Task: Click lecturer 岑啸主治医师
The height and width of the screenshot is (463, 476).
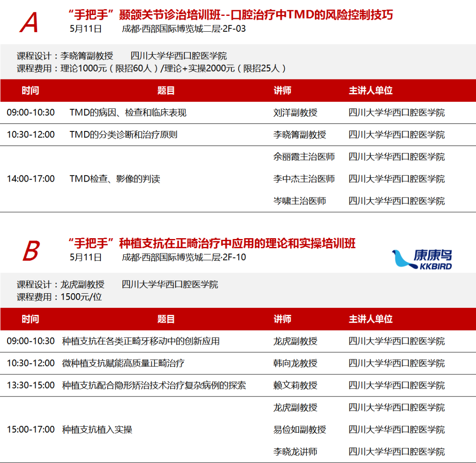Action: tap(300, 201)
